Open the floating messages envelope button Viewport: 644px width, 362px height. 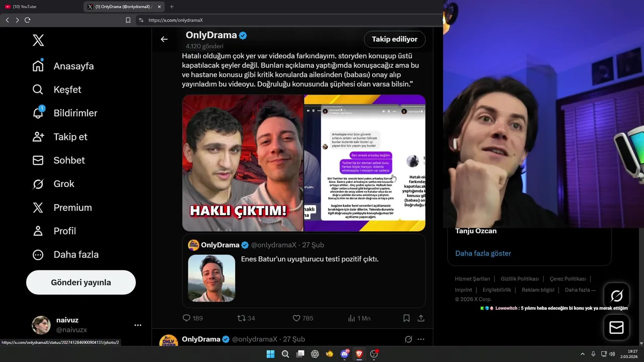point(616,328)
